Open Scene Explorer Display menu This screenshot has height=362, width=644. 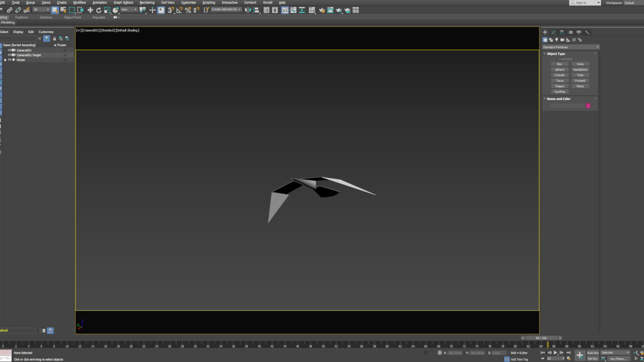point(18,32)
